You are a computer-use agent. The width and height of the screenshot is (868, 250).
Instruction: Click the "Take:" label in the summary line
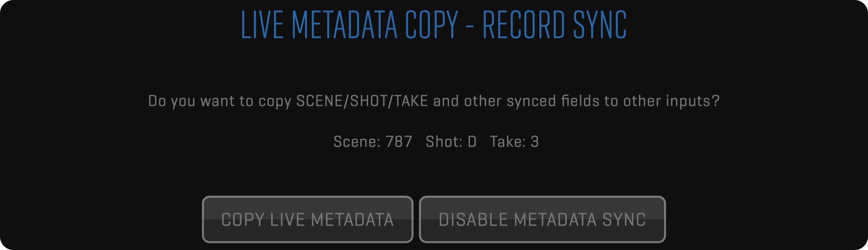click(x=508, y=142)
